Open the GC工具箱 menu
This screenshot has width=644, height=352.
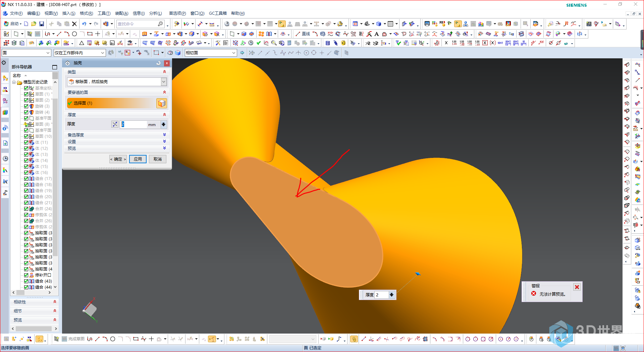pos(218,13)
